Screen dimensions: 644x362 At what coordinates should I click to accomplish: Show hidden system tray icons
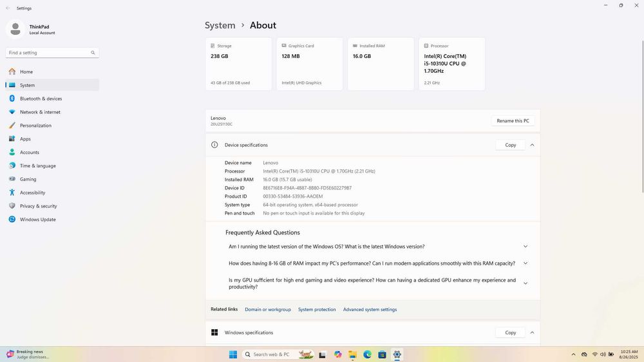click(573, 355)
